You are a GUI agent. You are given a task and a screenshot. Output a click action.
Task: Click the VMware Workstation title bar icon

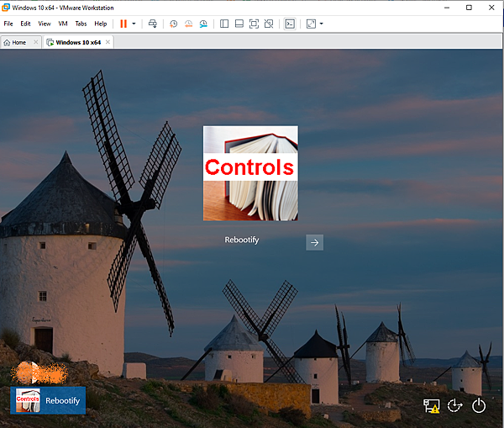click(6, 8)
